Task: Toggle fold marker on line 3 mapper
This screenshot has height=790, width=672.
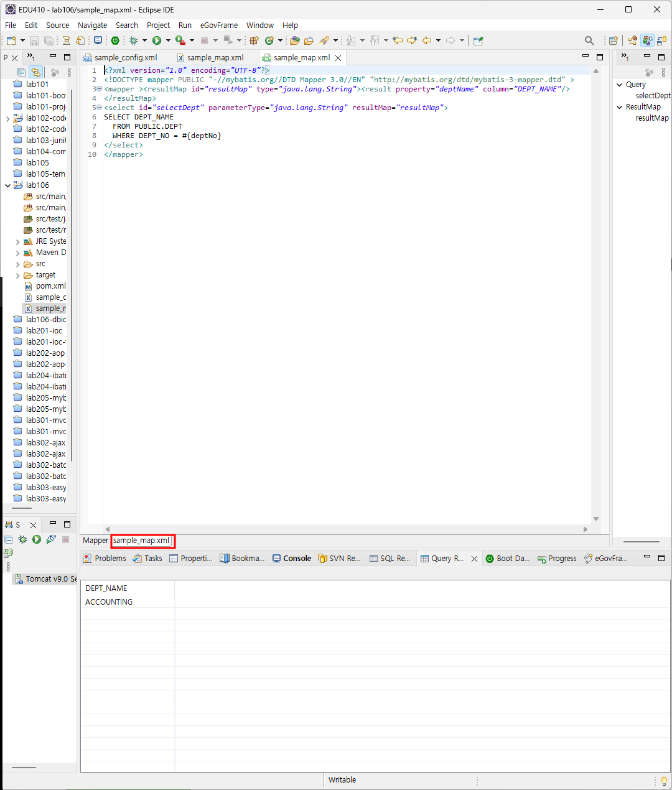Action: (100, 89)
